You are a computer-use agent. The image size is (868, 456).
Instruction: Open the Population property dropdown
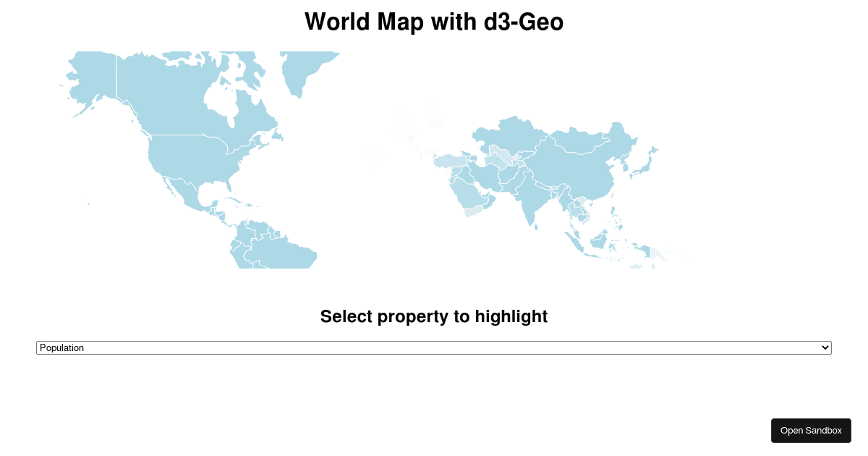tap(434, 348)
